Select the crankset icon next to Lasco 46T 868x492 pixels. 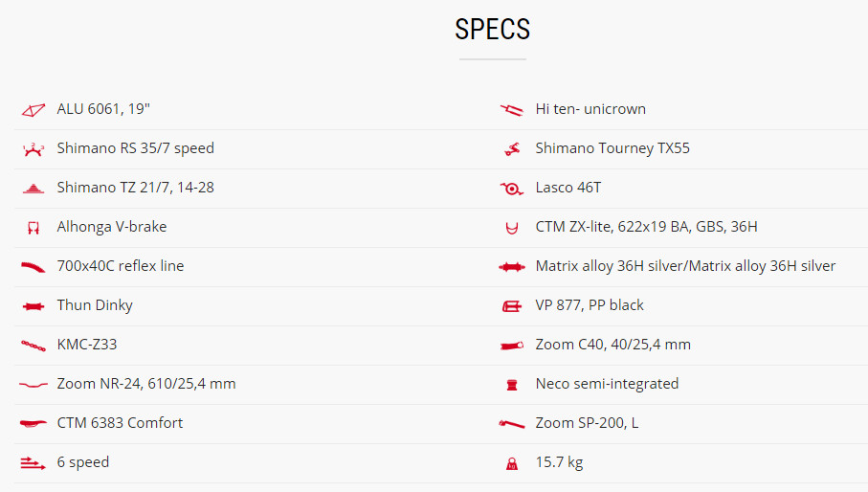(511, 189)
